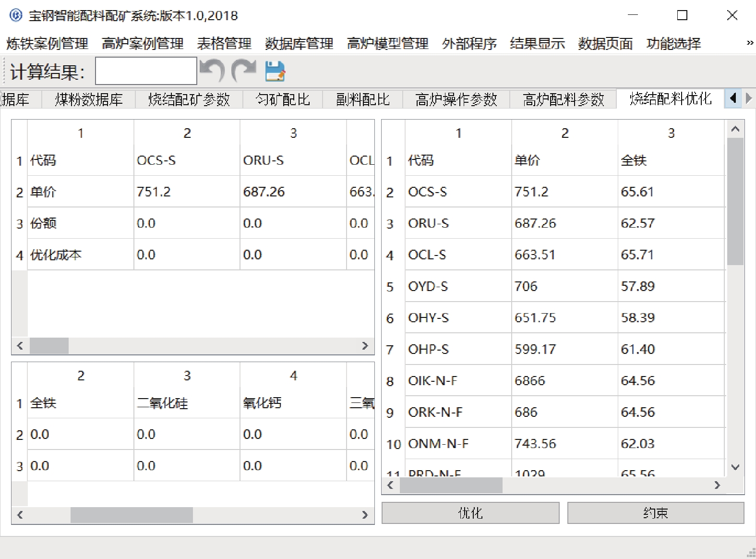The height and width of the screenshot is (559, 756).
Task: Select row header 5 in right table
Action: point(394,286)
